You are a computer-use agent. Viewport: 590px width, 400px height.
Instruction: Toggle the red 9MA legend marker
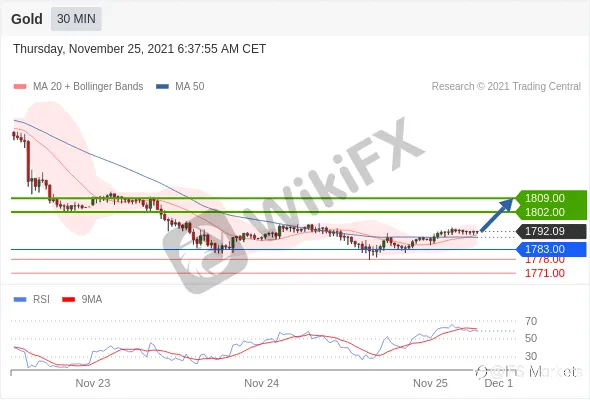[x=68, y=300]
